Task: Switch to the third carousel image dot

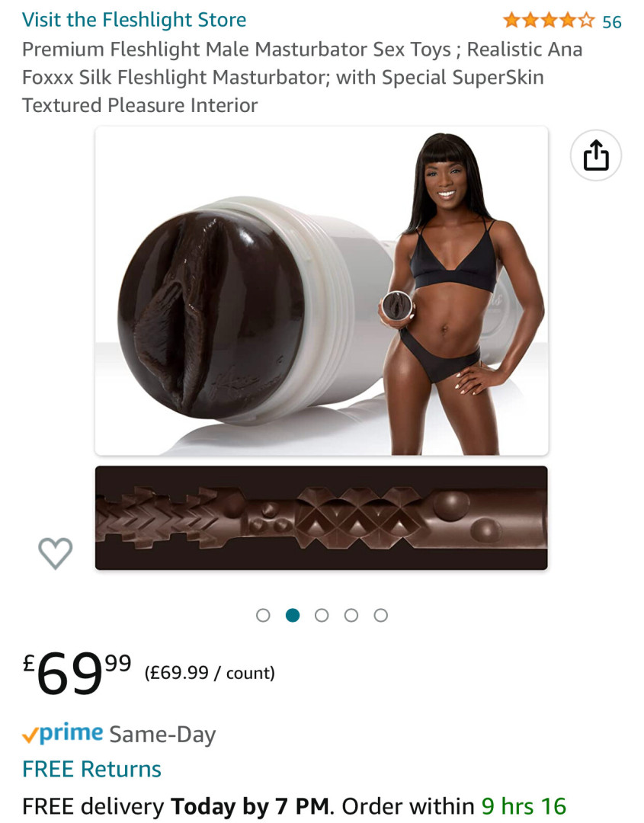Action: [x=322, y=615]
